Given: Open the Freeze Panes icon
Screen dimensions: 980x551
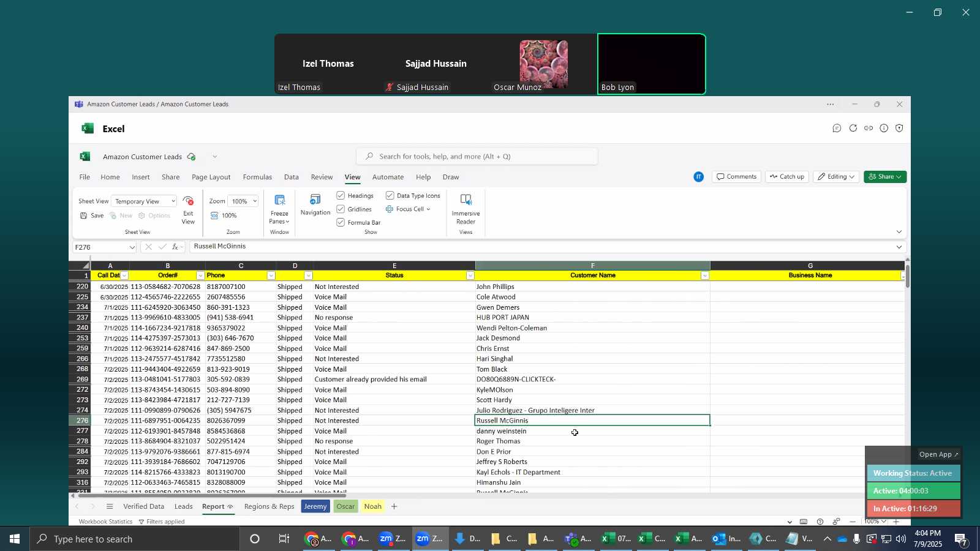Looking at the screenshot, I should pos(280,200).
